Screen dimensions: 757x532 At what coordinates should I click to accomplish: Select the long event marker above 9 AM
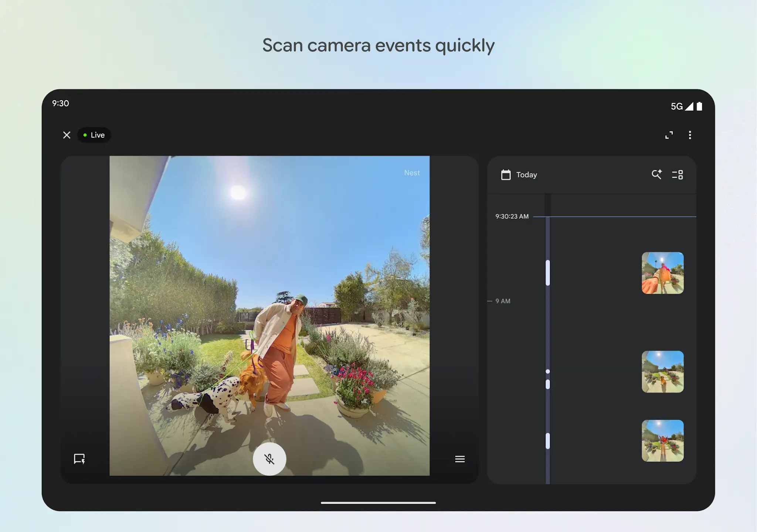click(x=548, y=273)
